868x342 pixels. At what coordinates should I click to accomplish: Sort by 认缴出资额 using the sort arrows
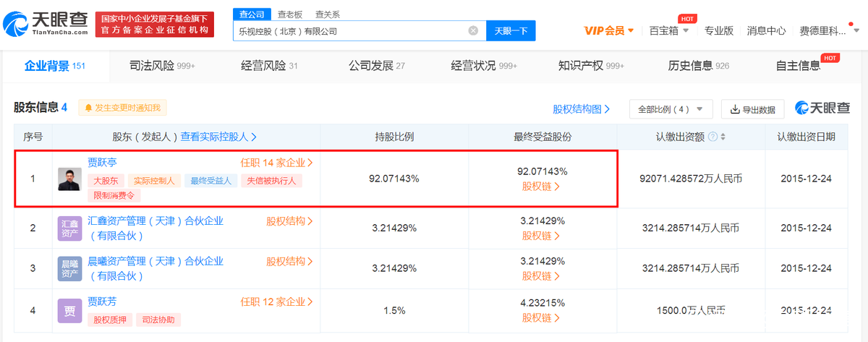tap(723, 137)
